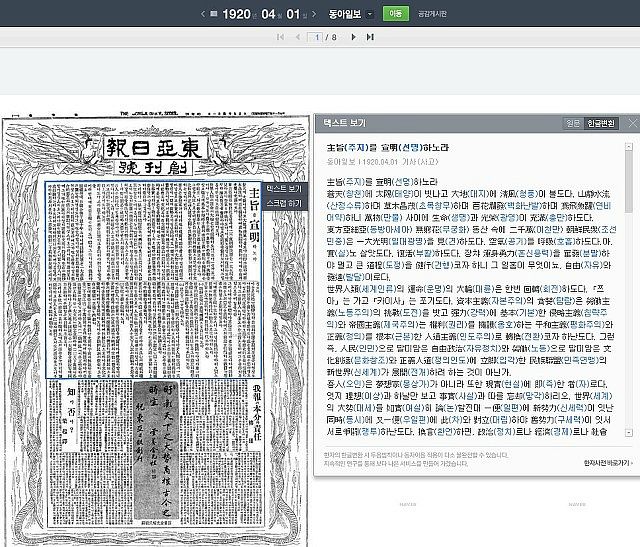The height and width of the screenshot is (547, 640).
Task: Click the 東亞日報 masthead on the scan
Action: [155, 148]
